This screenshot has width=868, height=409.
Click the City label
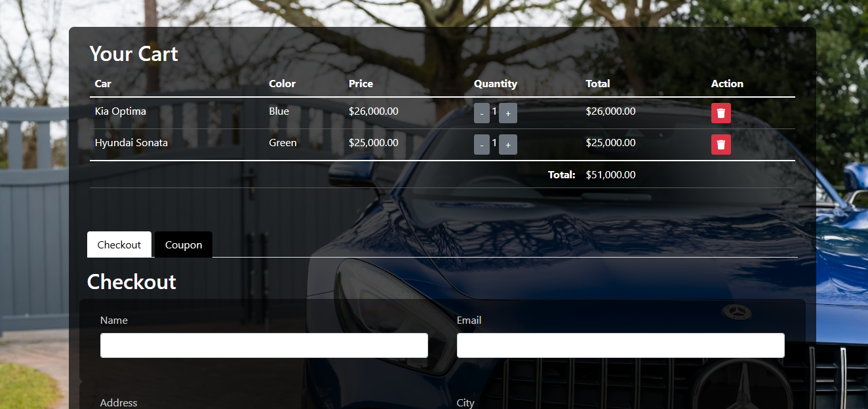(465, 402)
